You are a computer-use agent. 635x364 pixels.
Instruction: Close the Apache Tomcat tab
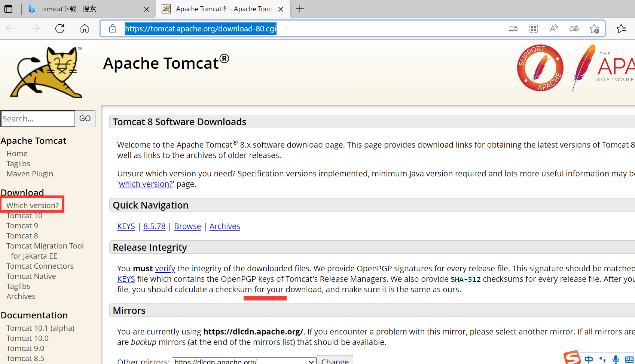tap(281, 9)
